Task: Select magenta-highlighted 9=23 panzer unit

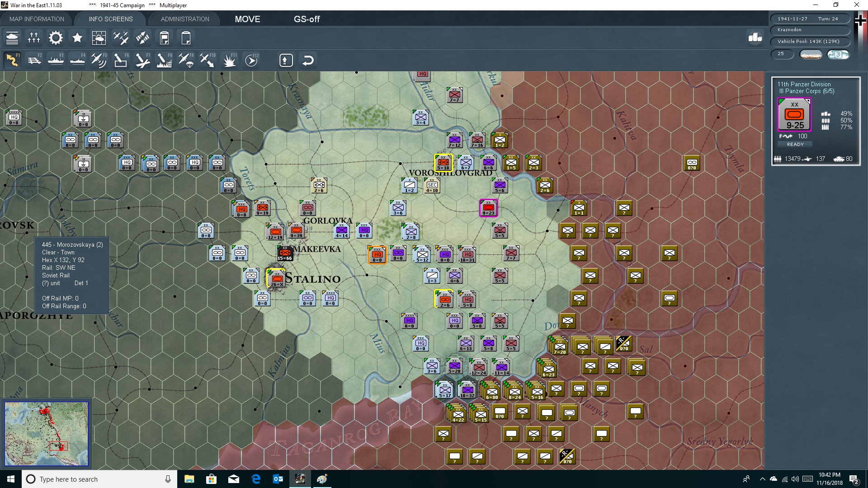Action: (x=488, y=208)
